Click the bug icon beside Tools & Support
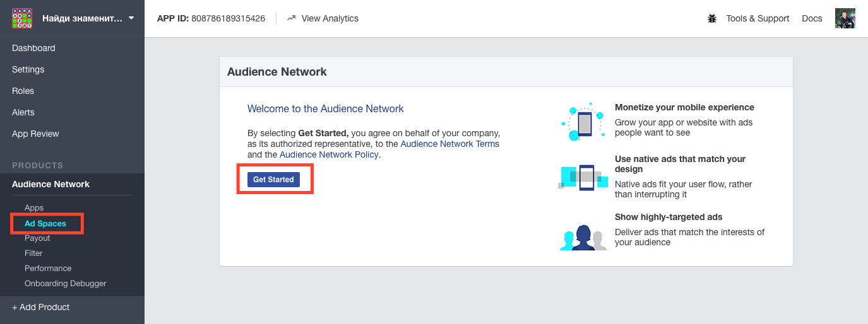This screenshot has height=324, width=868. coord(712,18)
